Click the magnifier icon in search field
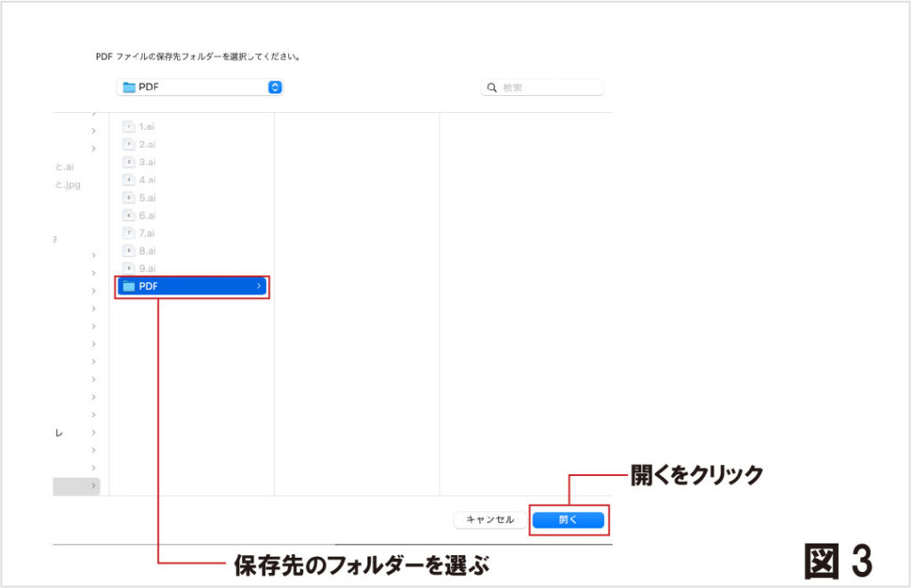 (493, 88)
